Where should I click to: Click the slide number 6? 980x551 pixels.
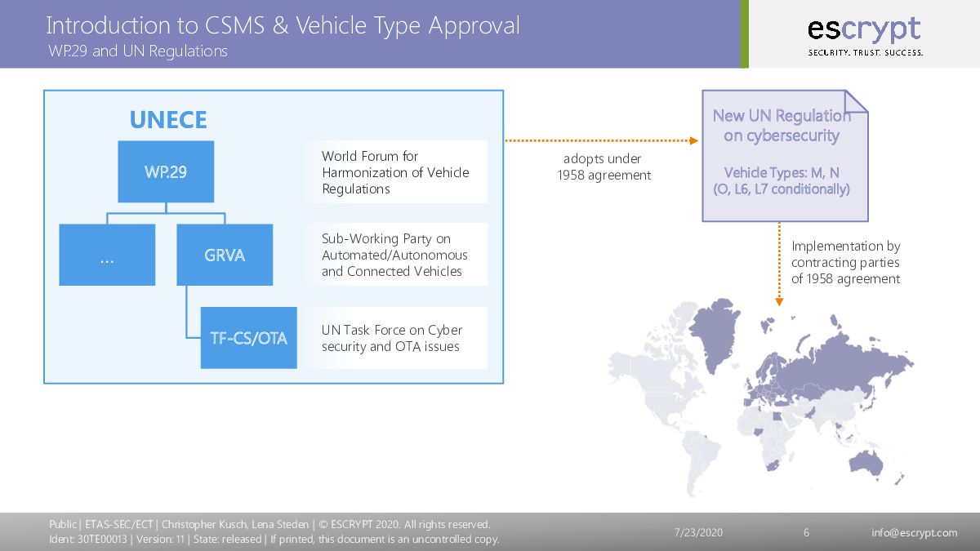pos(807,533)
